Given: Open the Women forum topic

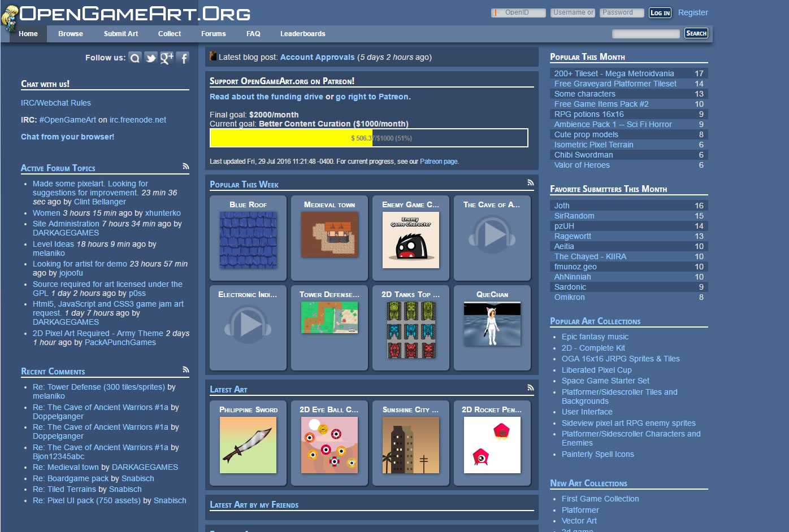Looking at the screenshot, I should point(46,213).
